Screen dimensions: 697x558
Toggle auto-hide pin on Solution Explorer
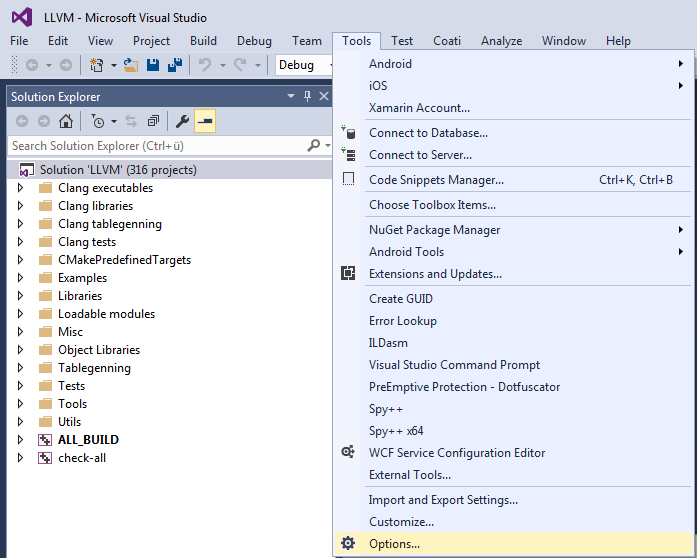[307, 96]
